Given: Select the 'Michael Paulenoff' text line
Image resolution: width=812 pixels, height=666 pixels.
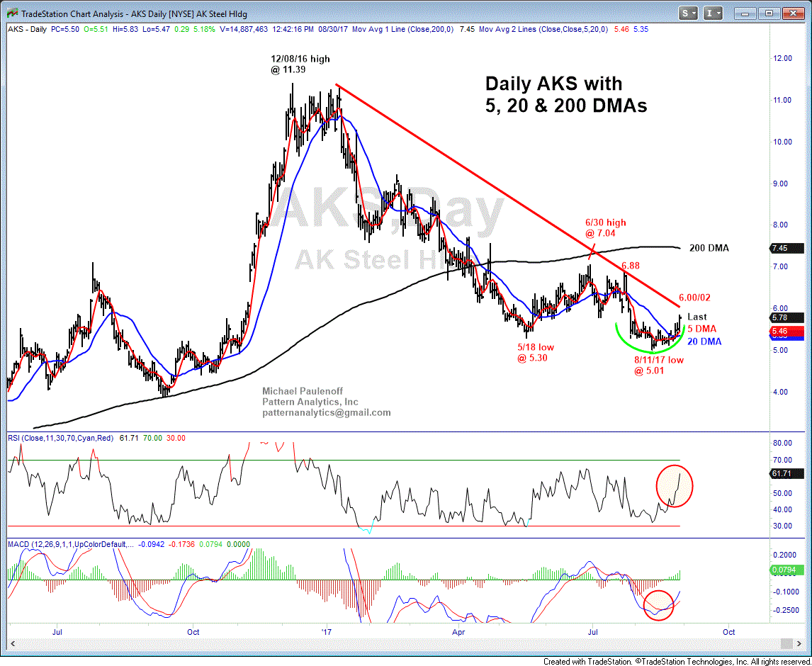Looking at the screenshot, I should click(303, 391).
